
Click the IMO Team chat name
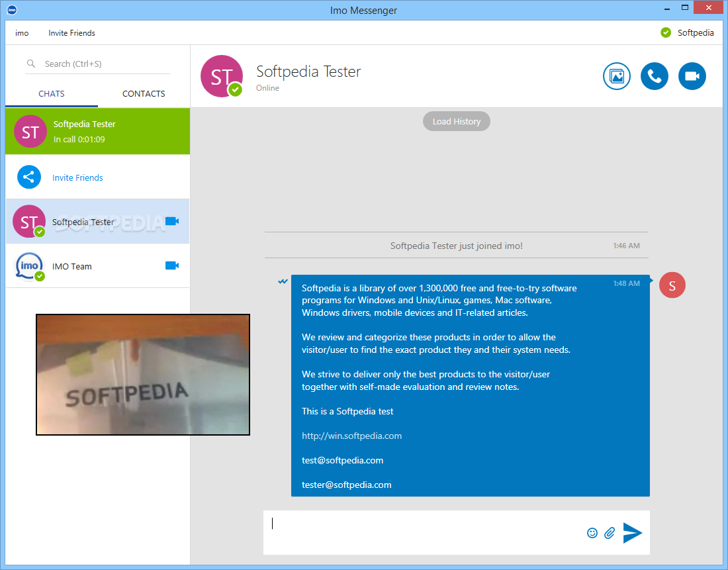tap(72, 266)
